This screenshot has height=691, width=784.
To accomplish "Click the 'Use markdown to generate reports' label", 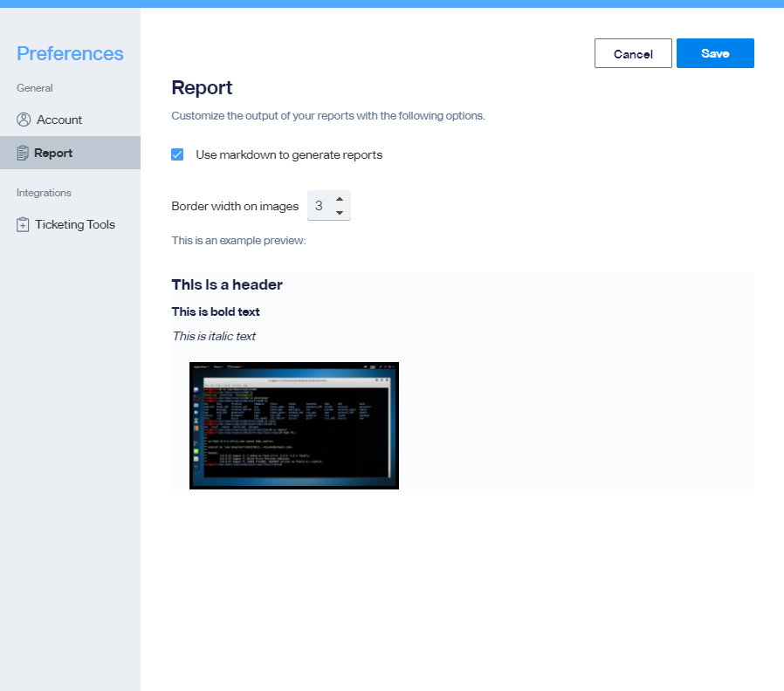I will (x=289, y=155).
